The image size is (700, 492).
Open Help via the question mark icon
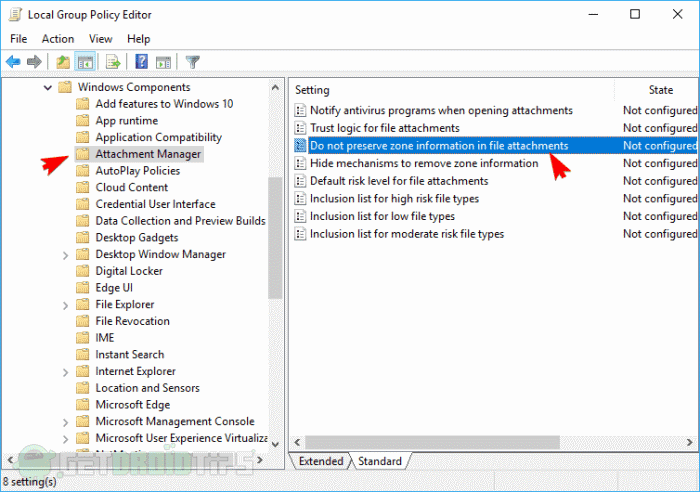[x=141, y=62]
